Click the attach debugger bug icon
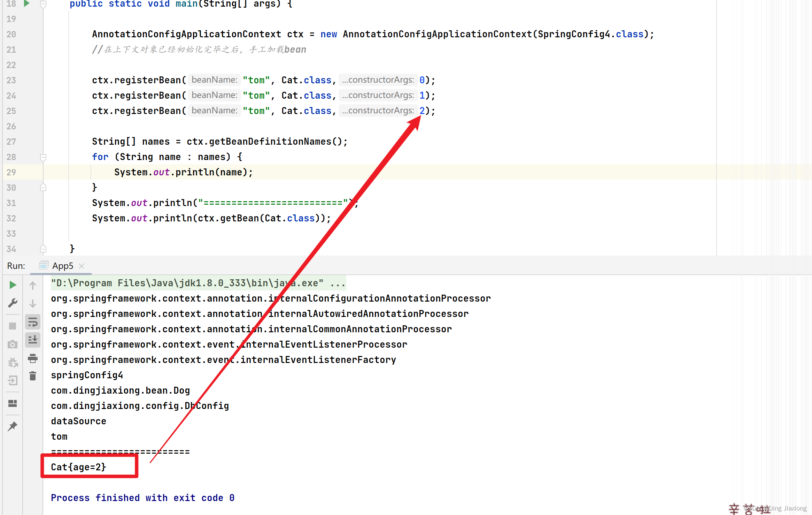The image size is (812, 515). pyautogui.click(x=13, y=363)
